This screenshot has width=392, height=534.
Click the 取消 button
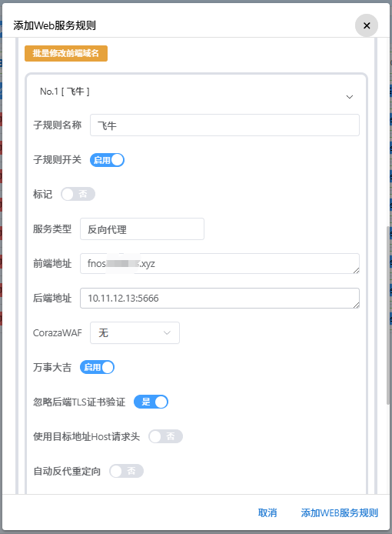[267, 513]
